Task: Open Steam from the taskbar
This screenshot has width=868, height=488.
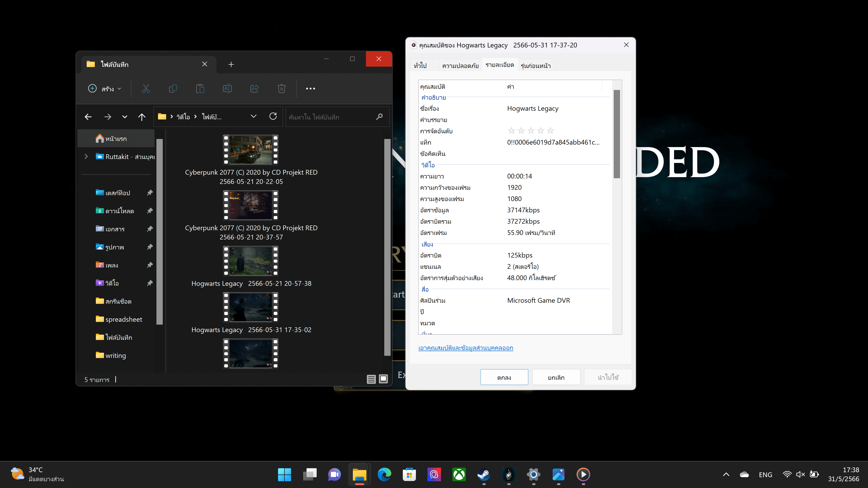Action: tap(484, 474)
